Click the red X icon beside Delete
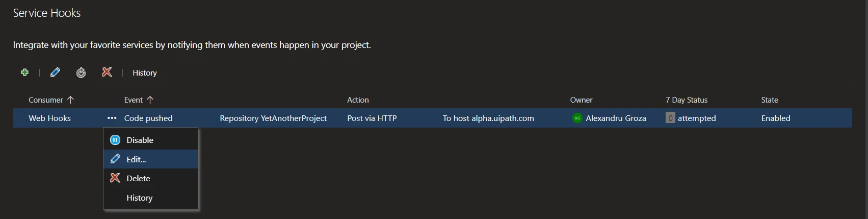This screenshot has height=219, width=868. (x=115, y=178)
